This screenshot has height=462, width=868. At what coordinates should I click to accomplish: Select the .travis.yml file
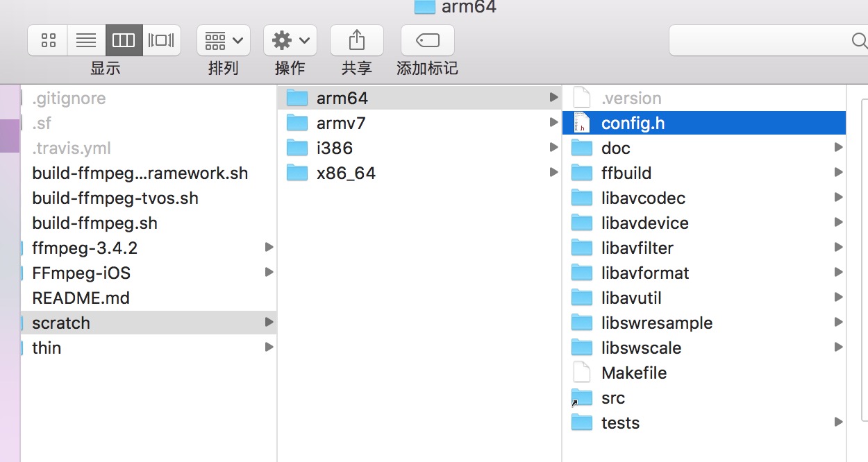[x=72, y=148]
